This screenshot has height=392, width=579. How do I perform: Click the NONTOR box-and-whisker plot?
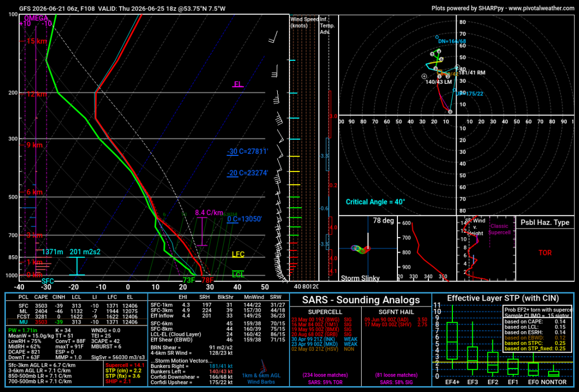click(553, 372)
